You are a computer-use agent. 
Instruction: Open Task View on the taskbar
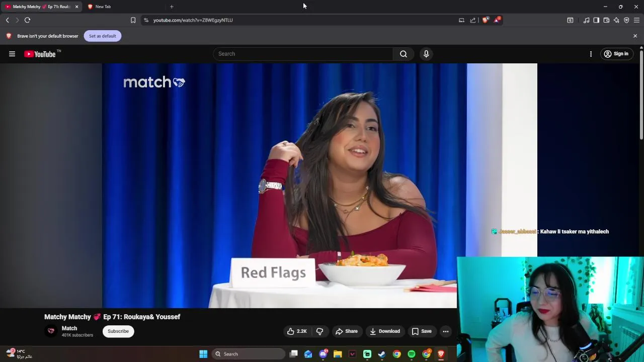294,354
